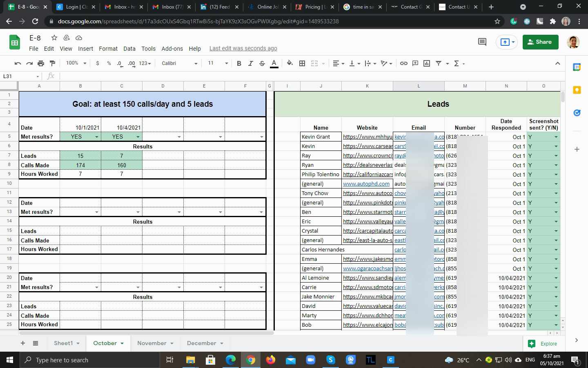Show all sheets list
Screen dimensions: 588x368
[x=36, y=343]
